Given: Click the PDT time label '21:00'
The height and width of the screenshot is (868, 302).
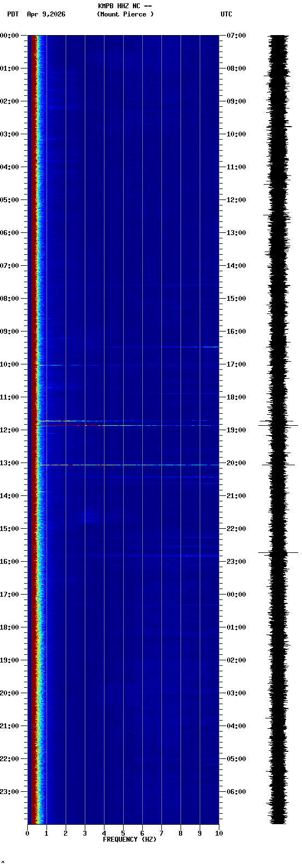Looking at the screenshot, I should pyautogui.click(x=9, y=726).
